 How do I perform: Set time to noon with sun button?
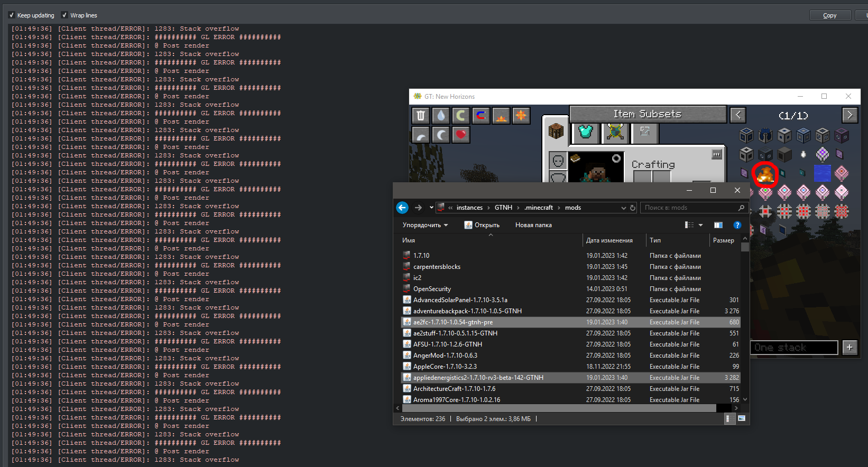[521, 115]
